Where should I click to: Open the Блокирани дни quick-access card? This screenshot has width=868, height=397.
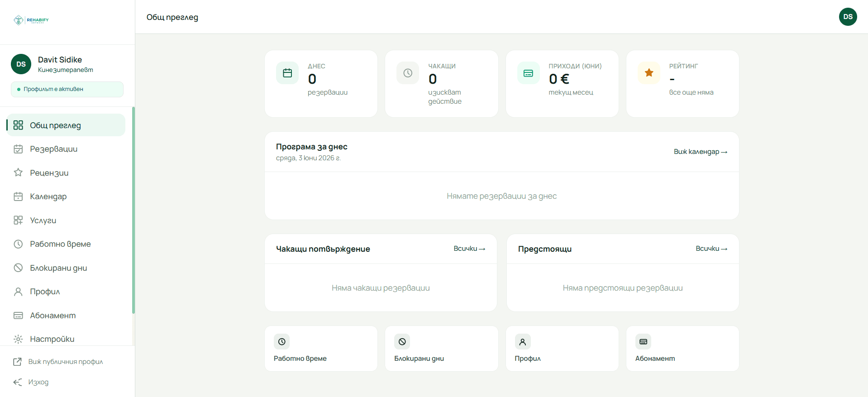pos(441,349)
